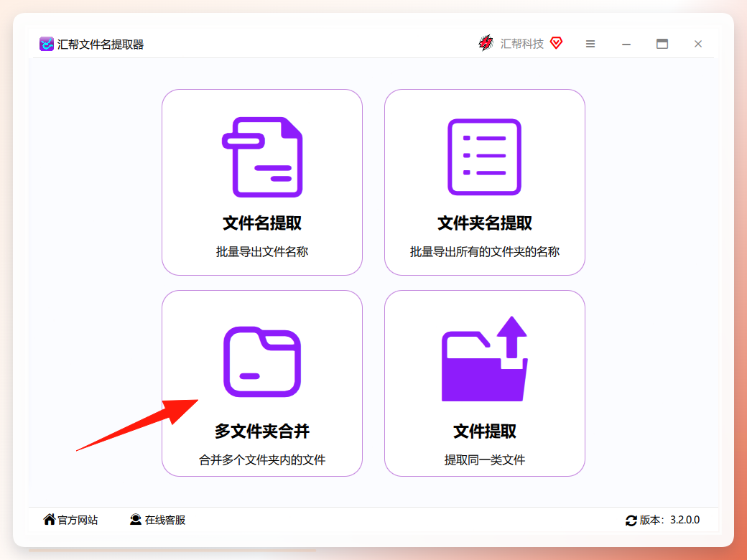747x560 pixels.
Task: Close the application window
Action: [698, 44]
